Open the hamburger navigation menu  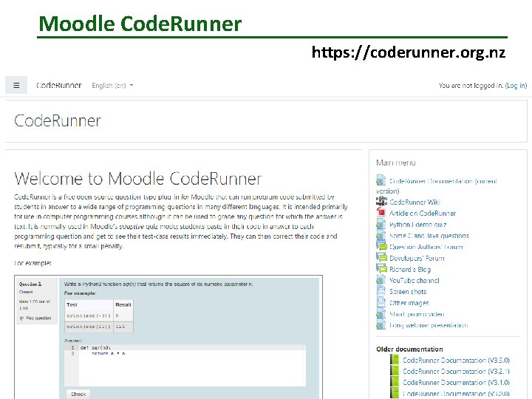tap(16, 85)
